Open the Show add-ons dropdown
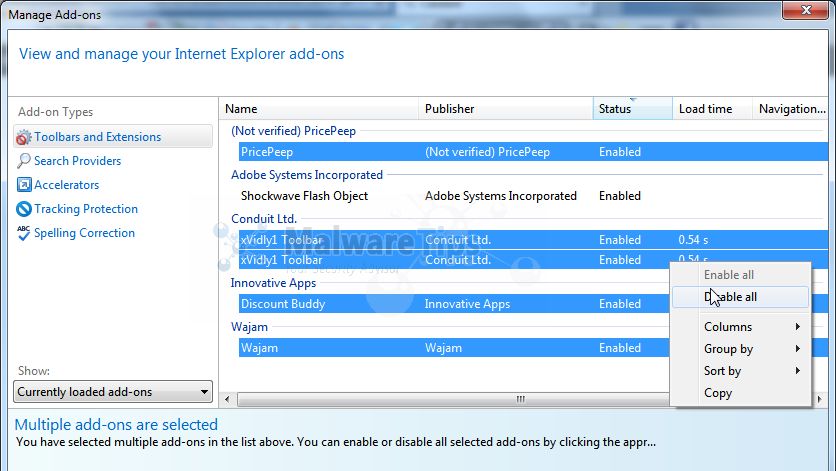 click(113, 392)
